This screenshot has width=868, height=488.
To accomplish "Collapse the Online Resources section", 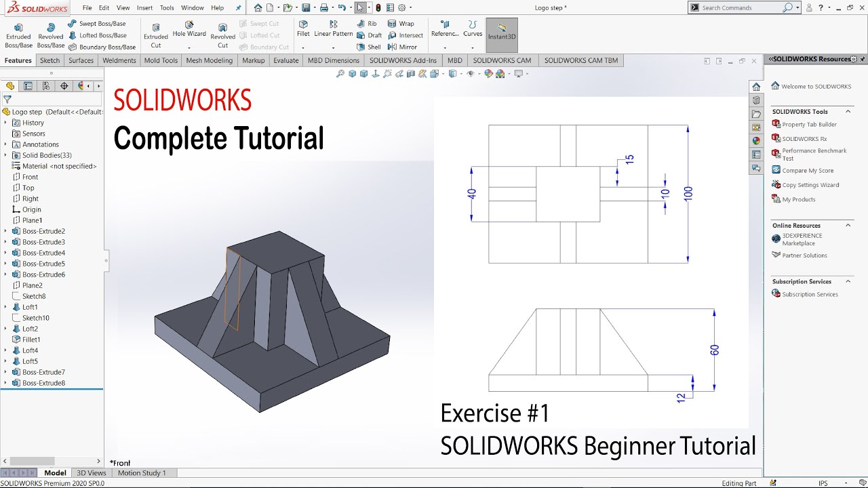I will (848, 225).
